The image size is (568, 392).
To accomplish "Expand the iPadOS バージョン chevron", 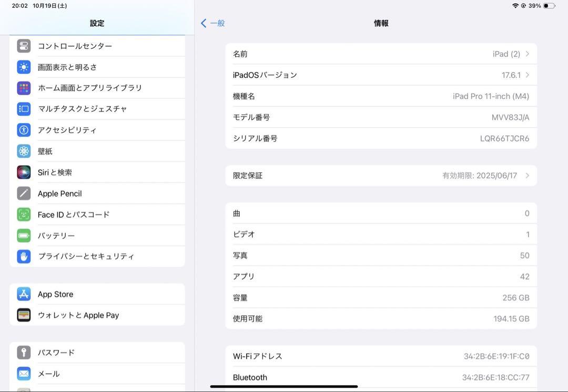I will (528, 75).
